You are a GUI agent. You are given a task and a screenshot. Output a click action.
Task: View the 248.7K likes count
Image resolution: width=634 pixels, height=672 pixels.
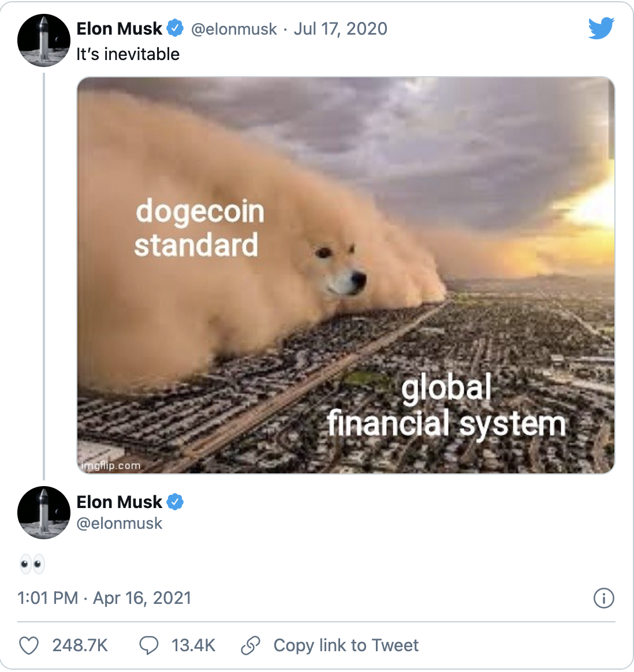80,645
